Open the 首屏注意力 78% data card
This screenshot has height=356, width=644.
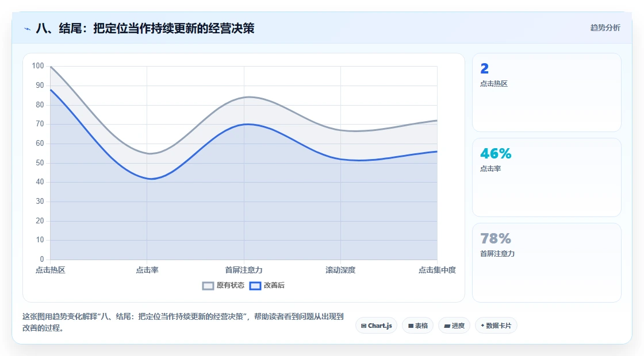click(x=547, y=263)
